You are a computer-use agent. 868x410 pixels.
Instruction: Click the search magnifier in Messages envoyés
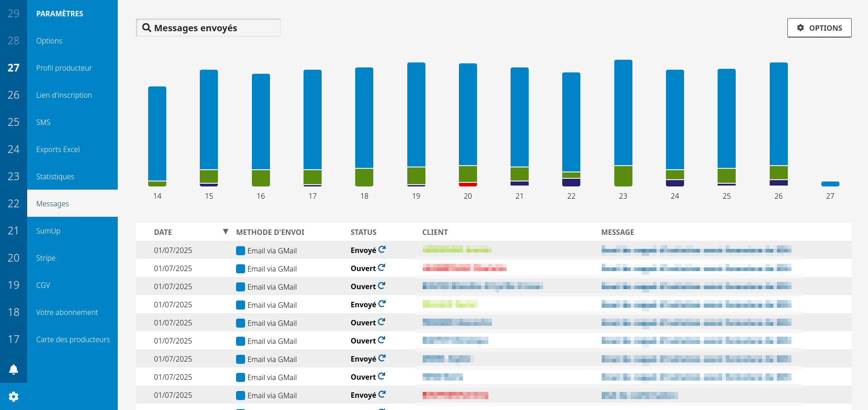point(147,28)
